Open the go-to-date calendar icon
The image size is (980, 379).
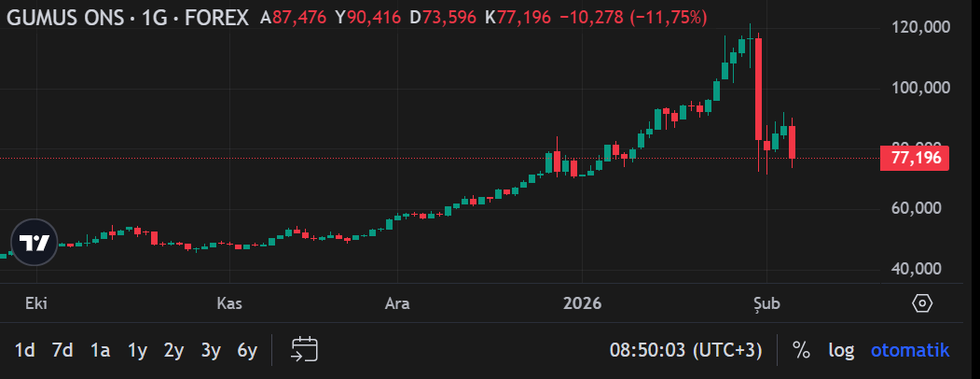[304, 350]
